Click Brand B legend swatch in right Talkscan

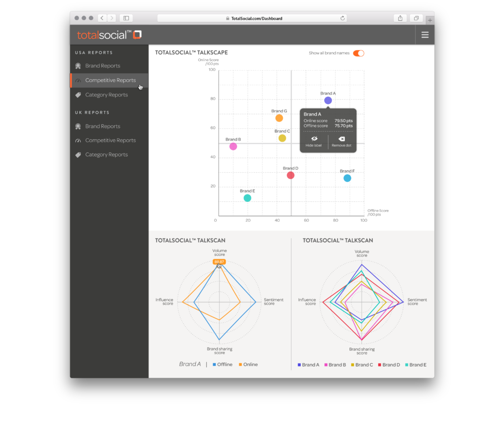pos(326,365)
